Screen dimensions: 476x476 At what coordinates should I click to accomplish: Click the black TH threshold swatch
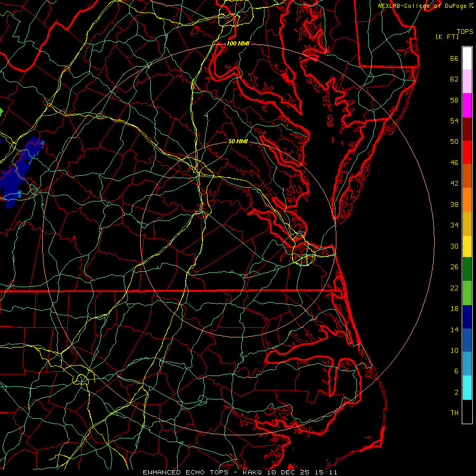[x=467, y=411]
